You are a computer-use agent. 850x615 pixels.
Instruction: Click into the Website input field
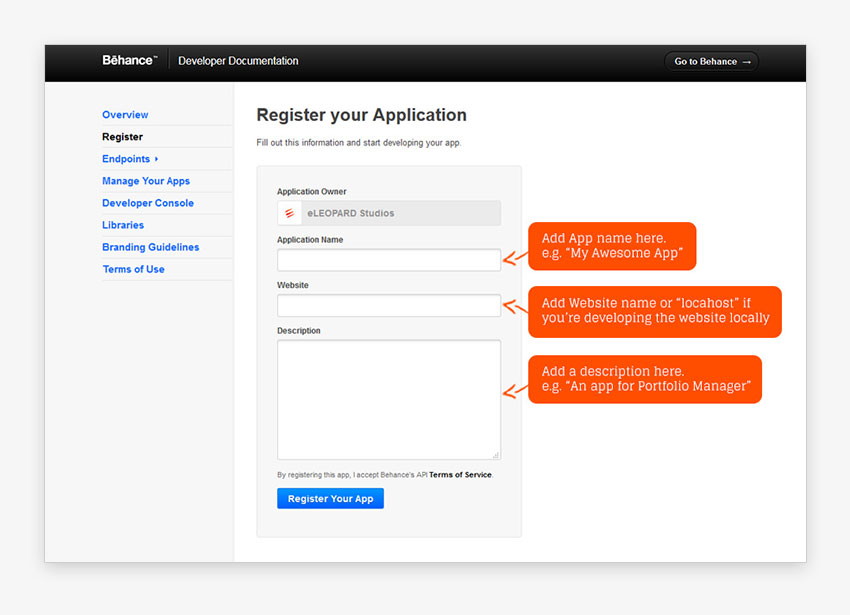(389, 305)
